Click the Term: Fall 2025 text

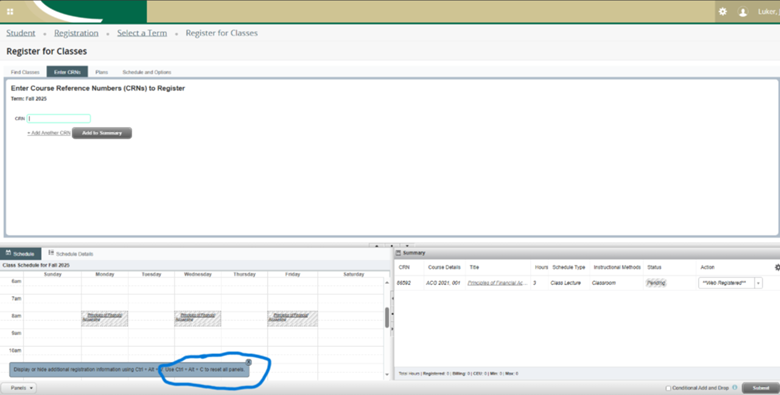[29, 99]
